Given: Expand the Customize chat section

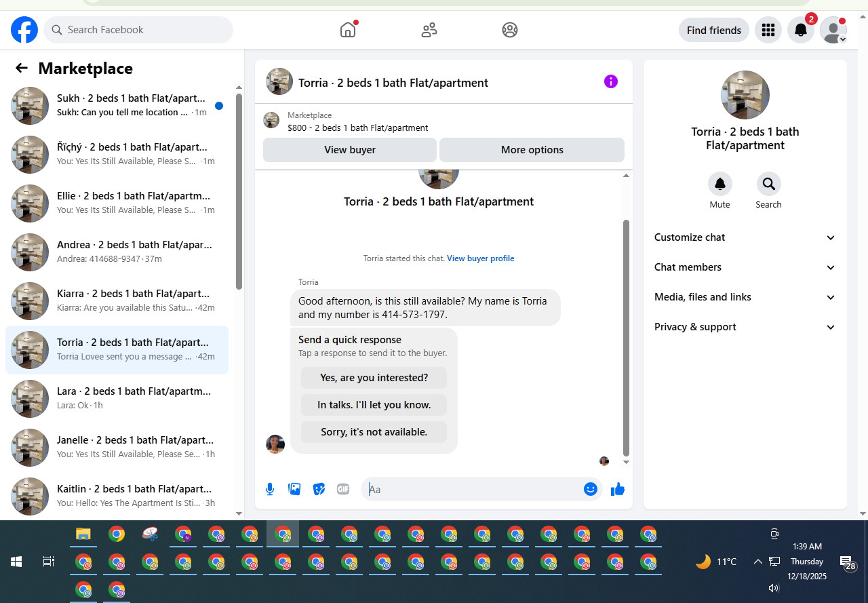Looking at the screenshot, I should [745, 237].
